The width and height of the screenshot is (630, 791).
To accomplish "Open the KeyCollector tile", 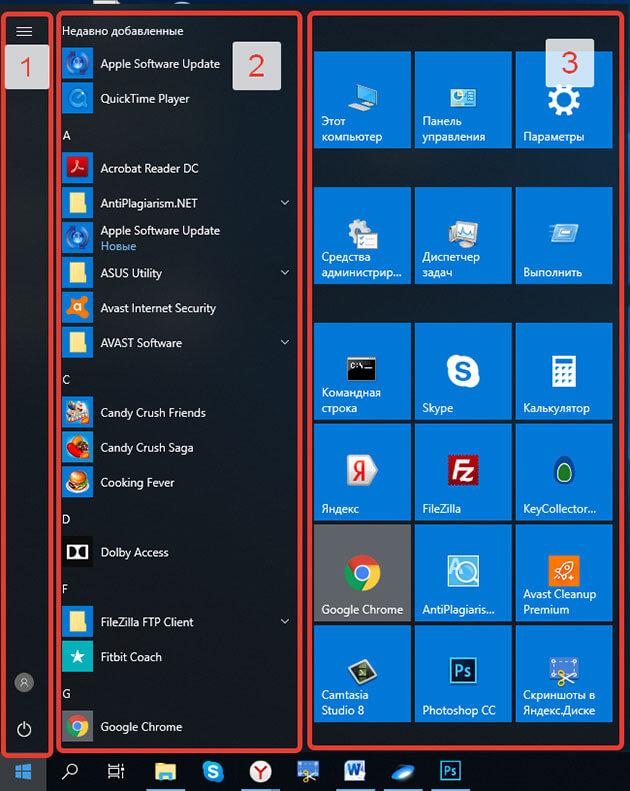I will coord(564,472).
